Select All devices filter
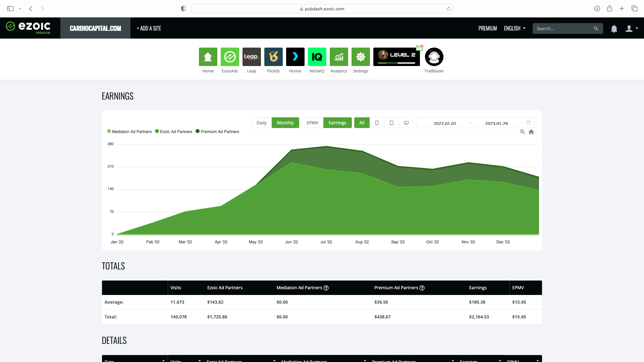This screenshot has height=362, width=644. [362, 123]
